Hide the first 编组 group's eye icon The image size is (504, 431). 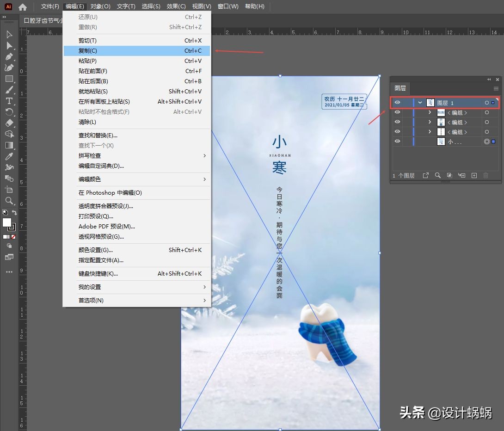pos(397,112)
